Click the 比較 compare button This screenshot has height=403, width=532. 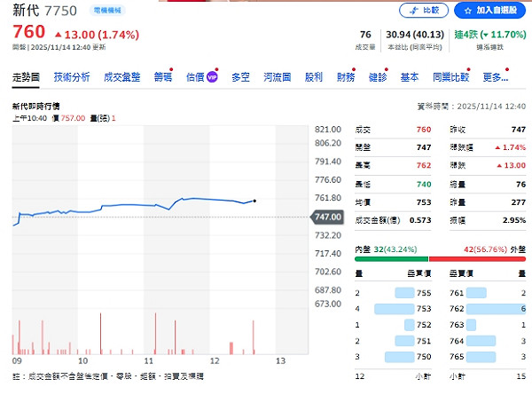coord(424,11)
